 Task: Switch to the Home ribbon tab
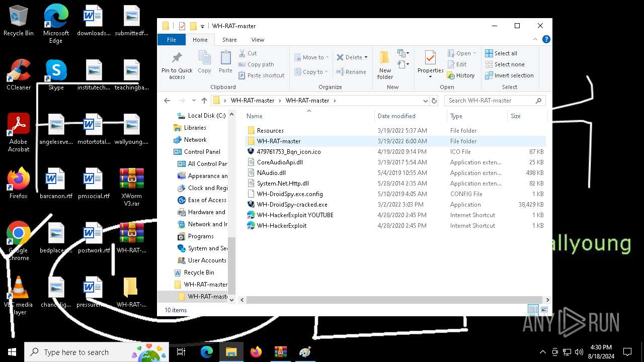pyautogui.click(x=200, y=40)
